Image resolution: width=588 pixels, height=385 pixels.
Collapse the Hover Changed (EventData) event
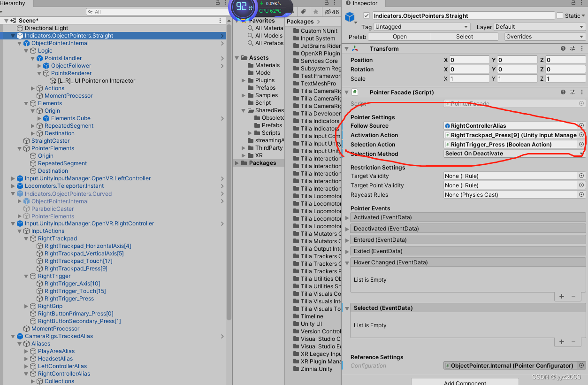(347, 262)
